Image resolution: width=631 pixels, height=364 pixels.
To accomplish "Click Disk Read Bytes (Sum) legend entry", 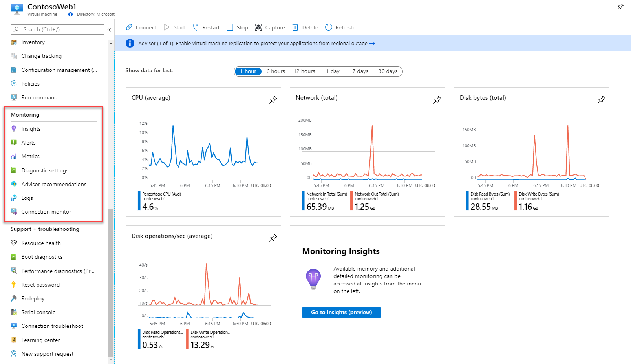I will (488, 201).
